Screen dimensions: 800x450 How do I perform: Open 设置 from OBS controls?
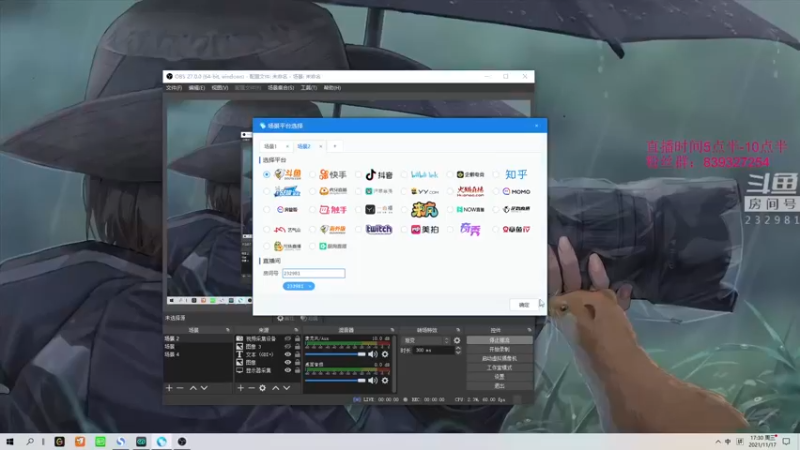point(499,377)
